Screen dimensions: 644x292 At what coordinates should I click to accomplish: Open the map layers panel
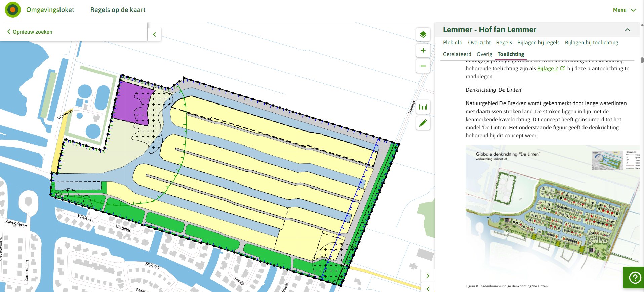[423, 34]
